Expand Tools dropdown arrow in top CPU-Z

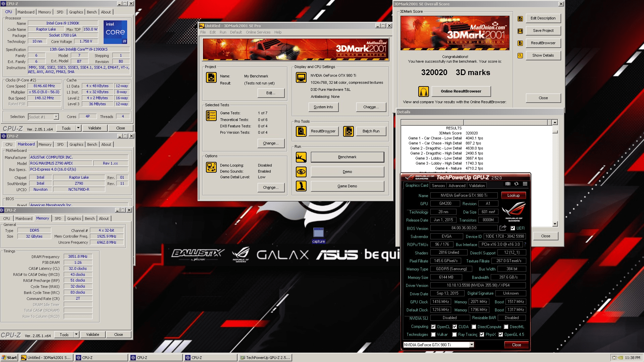[x=78, y=128]
